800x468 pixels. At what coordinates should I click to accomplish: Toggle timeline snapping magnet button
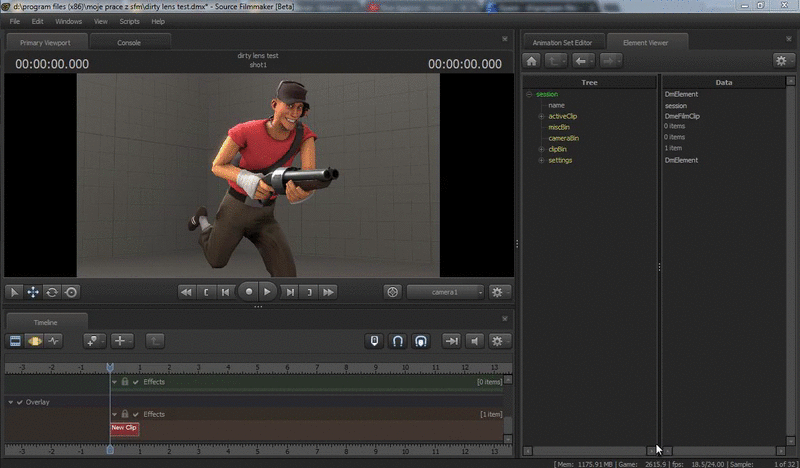(x=397, y=341)
